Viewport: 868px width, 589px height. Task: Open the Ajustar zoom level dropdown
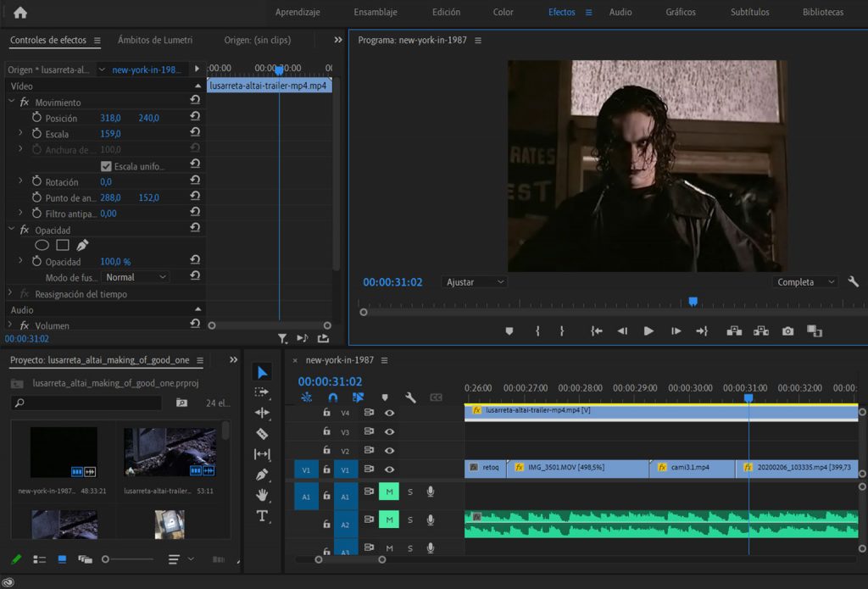[x=475, y=281]
